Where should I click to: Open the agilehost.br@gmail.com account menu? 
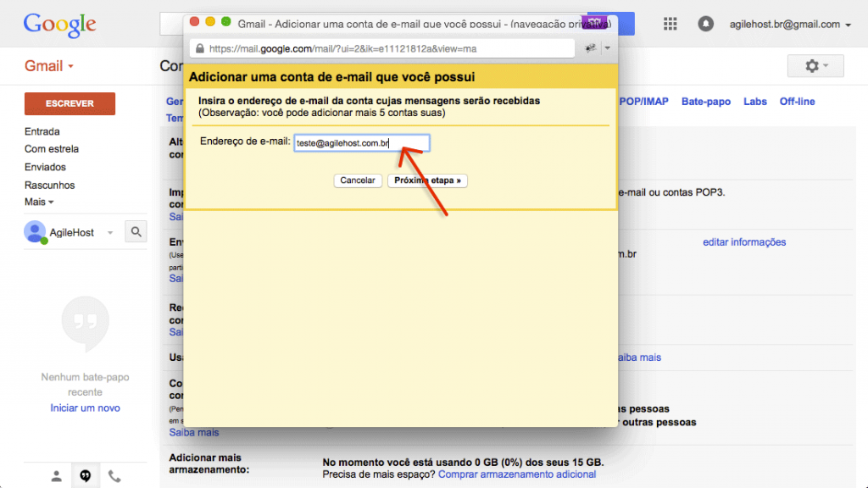pos(790,25)
